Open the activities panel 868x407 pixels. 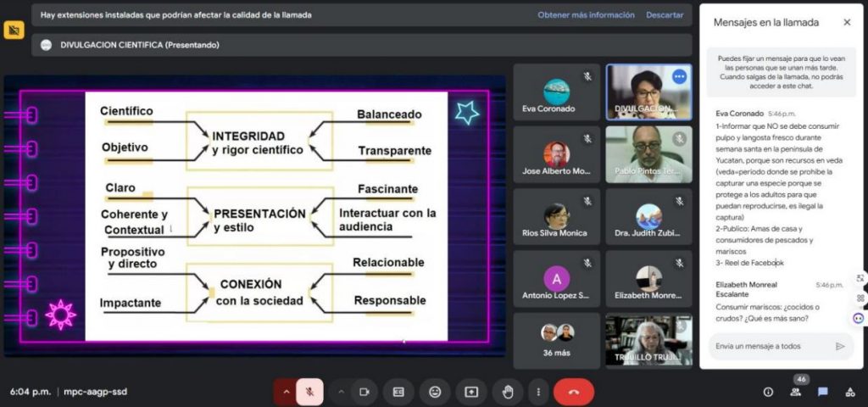tap(849, 392)
